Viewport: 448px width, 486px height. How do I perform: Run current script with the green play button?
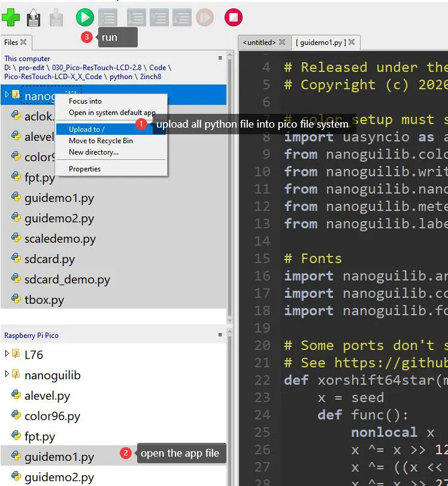pyautogui.click(x=85, y=17)
